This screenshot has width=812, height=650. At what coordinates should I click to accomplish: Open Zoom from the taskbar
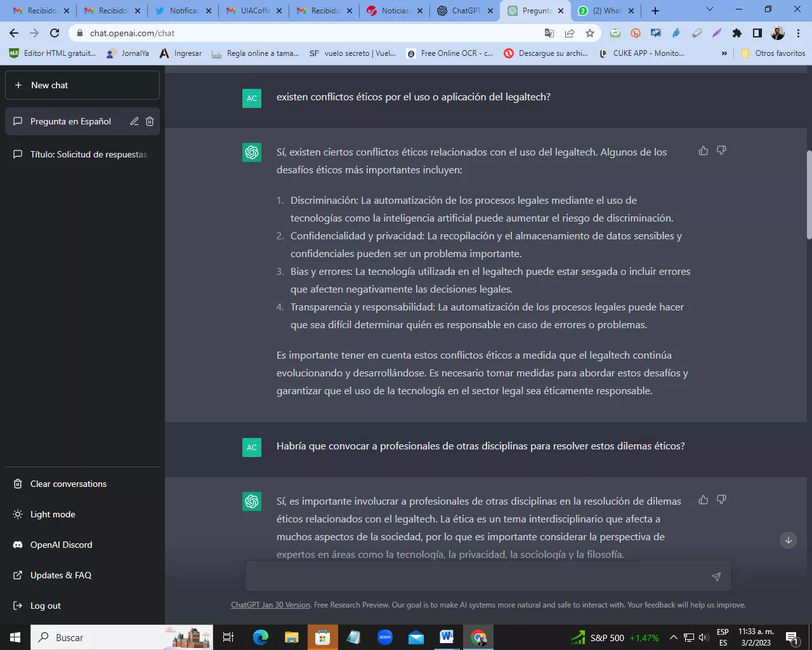pos(385,637)
